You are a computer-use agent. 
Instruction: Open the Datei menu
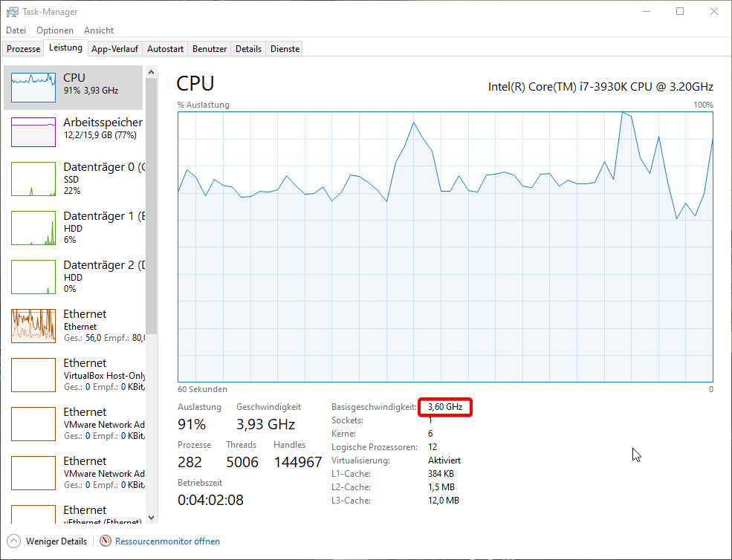16,30
